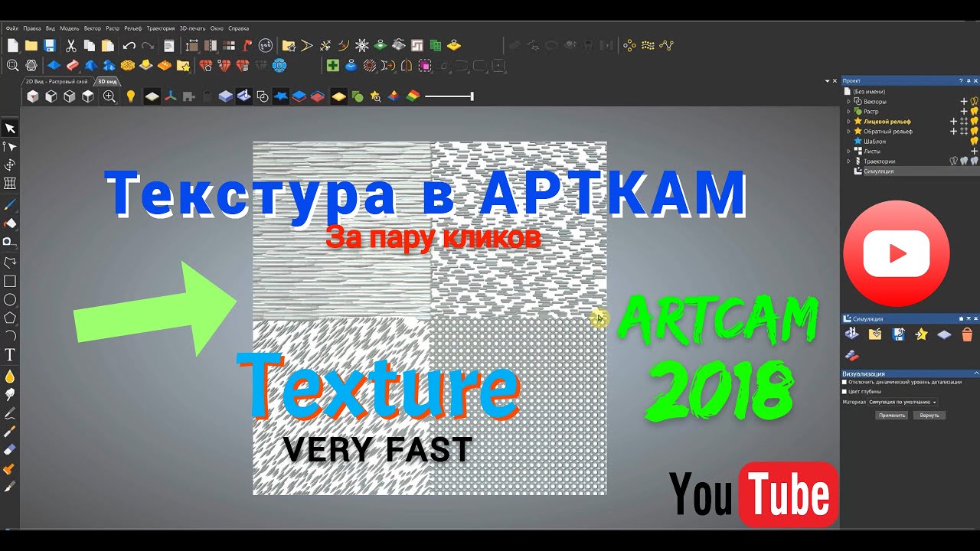980x551 pixels.
Task: Click the XYZ axes origin icon
Action: pyautogui.click(x=171, y=96)
